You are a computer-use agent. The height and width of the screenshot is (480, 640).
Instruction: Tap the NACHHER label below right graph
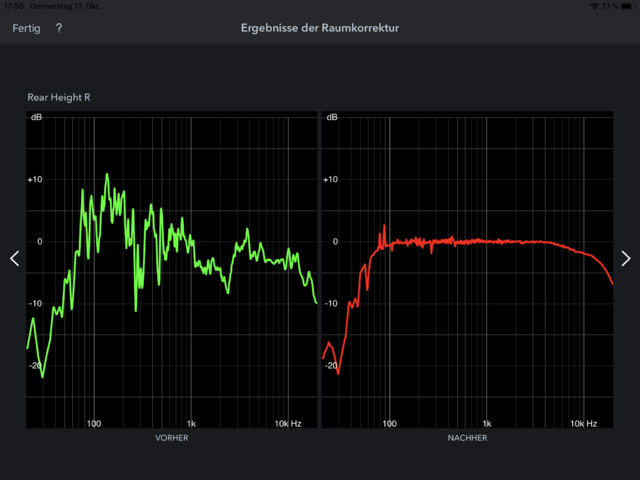point(467,438)
